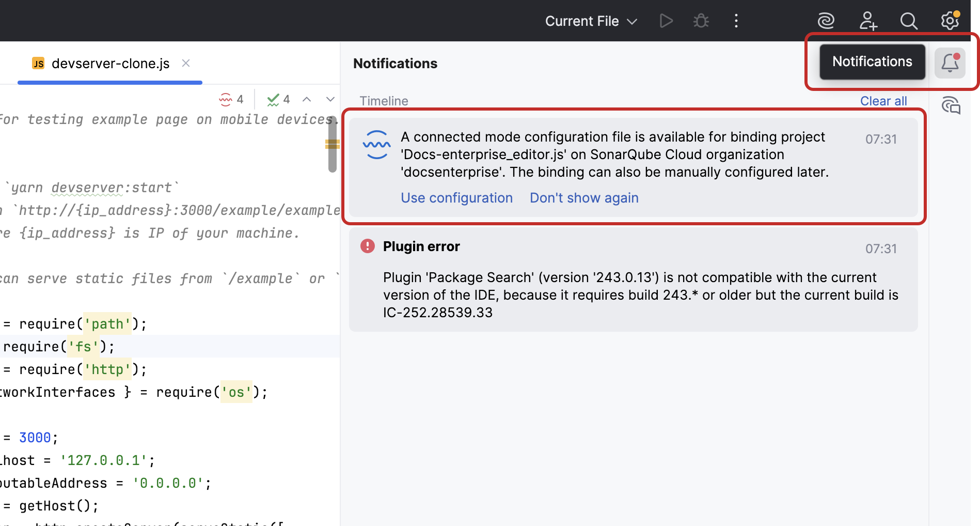Image resolution: width=980 pixels, height=526 pixels.
Task: Open the More Actions three-dot menu
Action: tap(736, 21)
